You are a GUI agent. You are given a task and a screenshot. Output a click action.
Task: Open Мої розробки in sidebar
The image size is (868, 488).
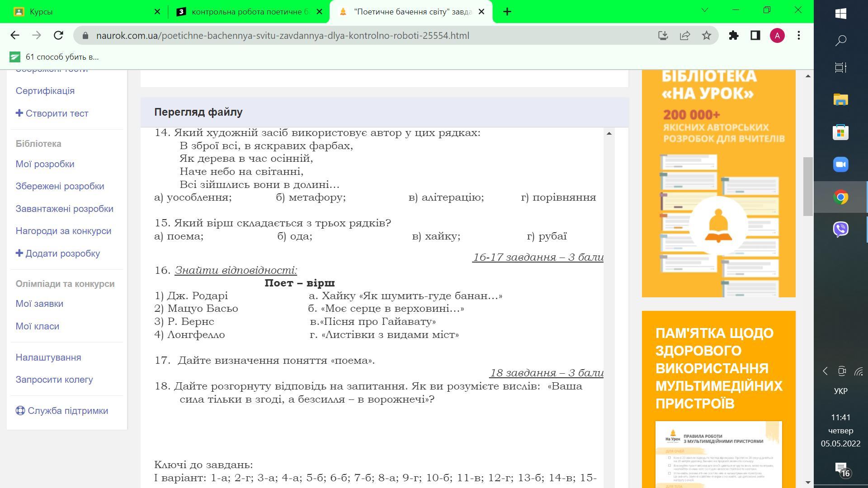45,164
